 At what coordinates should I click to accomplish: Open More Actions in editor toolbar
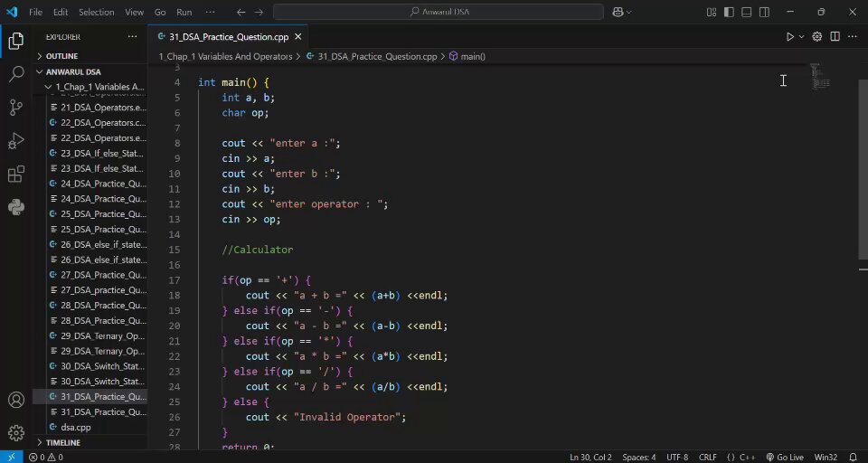pos(853,36)
